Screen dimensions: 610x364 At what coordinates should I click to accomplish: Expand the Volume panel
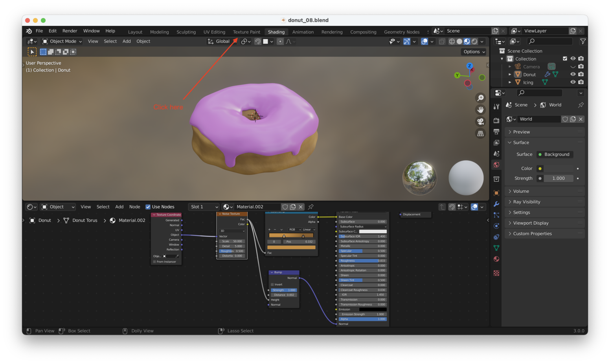[x=521, y=191]
